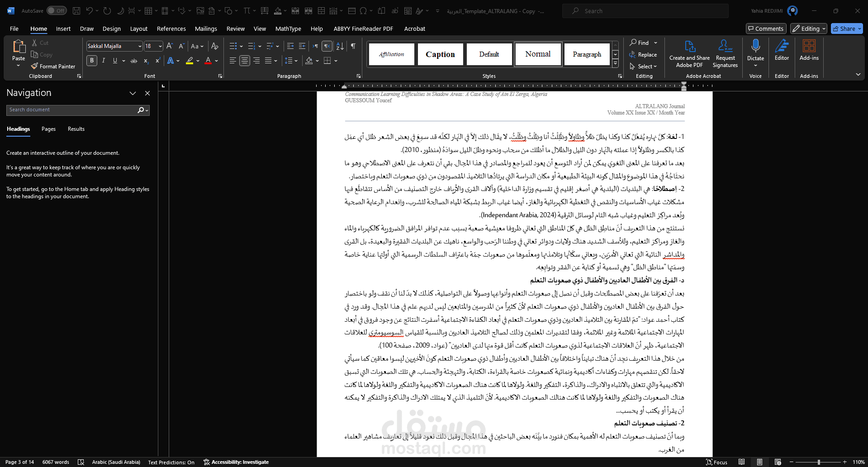Apply the Caption style

click(440, 54)
